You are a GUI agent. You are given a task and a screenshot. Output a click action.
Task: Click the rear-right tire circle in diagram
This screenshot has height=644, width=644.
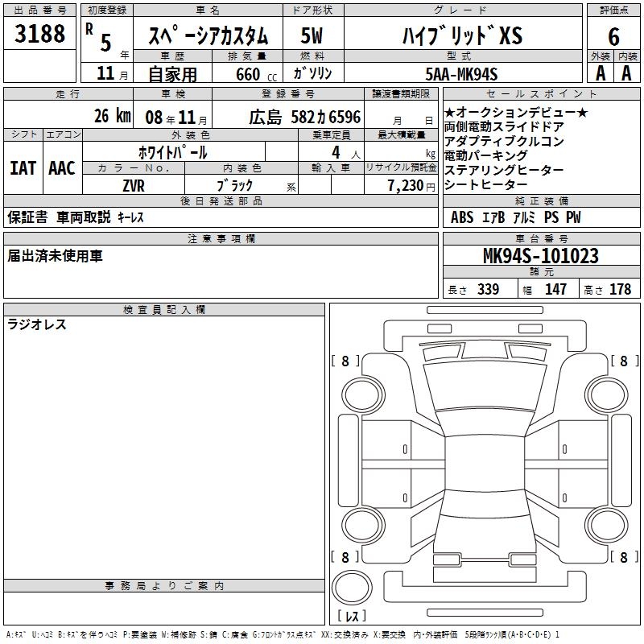606,525
